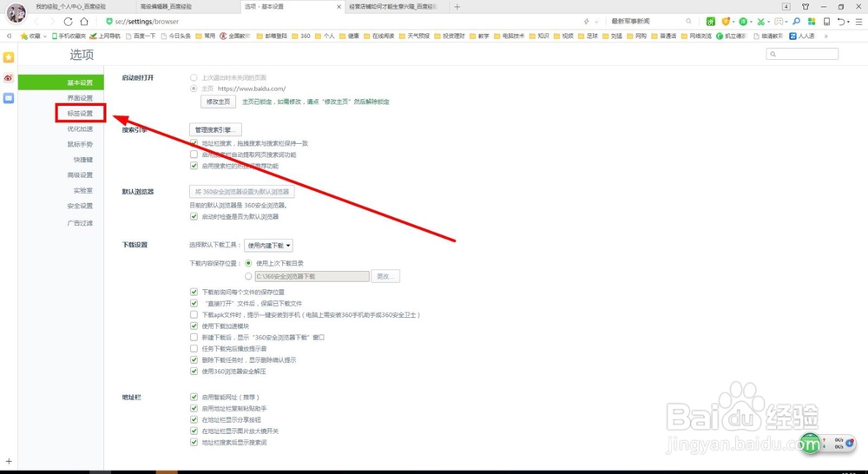Viewport: 868px width, 474px height.
Task: Click the blue magnifier toolbar icon
Action: tap(796, 22)
